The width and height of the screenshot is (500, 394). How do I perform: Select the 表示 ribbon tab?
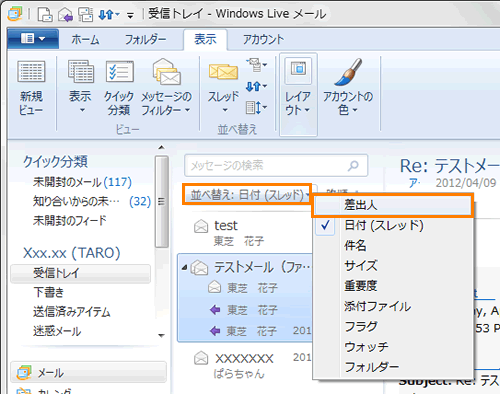205,39
